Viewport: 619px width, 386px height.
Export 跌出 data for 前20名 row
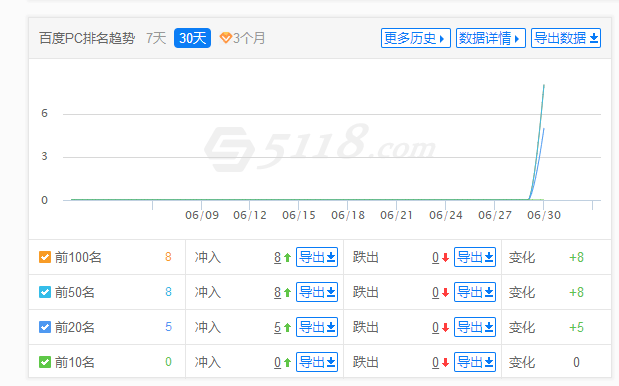pyautogui.click(x=475, y=327)
